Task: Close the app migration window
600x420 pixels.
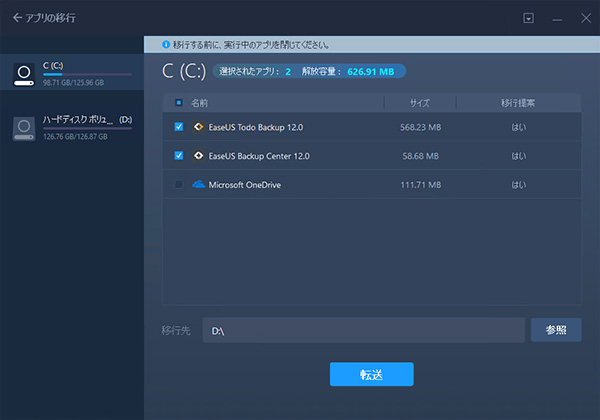Action: 586,18
